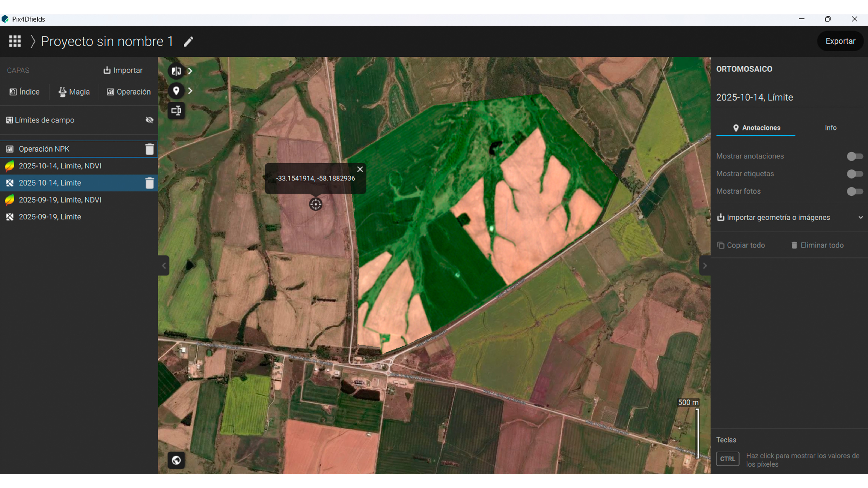Open the apps grid icon in the header
This screenshot has width=868, height=488.
[15, 41]
